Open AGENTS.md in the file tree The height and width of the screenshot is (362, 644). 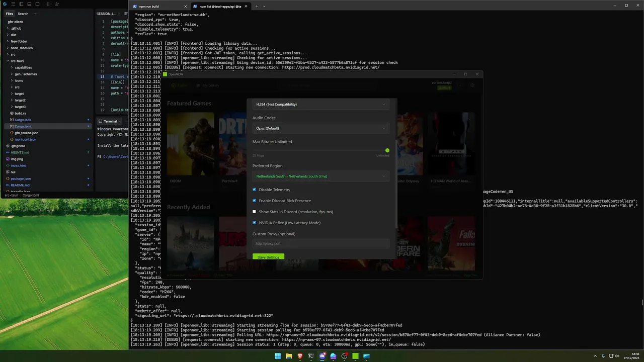pyautogui.click(x=48, y=152)
